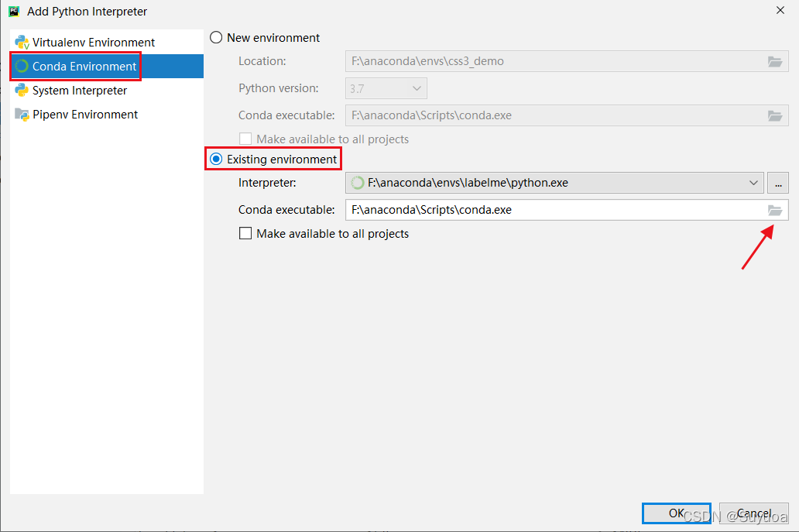Select System Interpreter in sidebar

79,91
